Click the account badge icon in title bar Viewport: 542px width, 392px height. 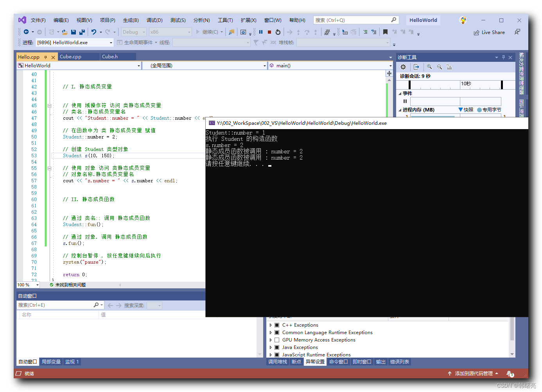(463, 20)
